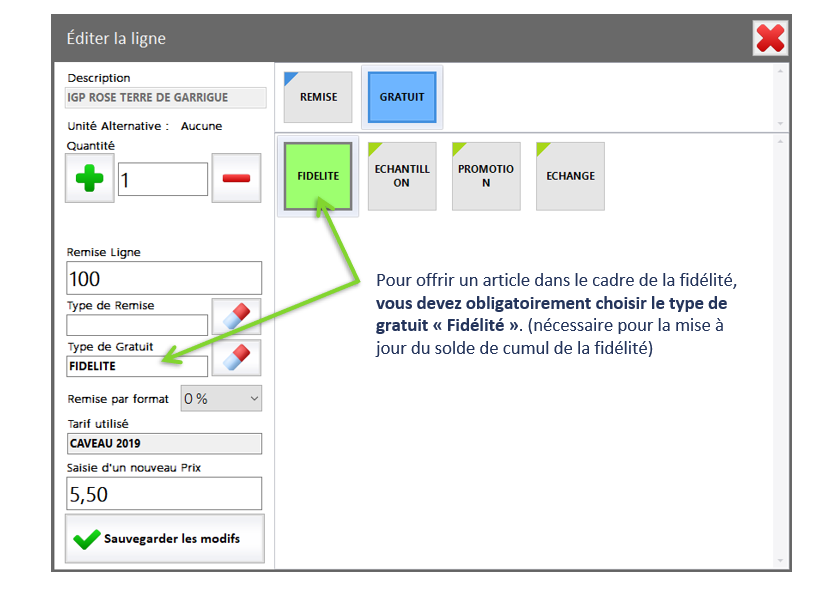Clear Type de Gratuit with eraser icon

(x=236, y=358)
